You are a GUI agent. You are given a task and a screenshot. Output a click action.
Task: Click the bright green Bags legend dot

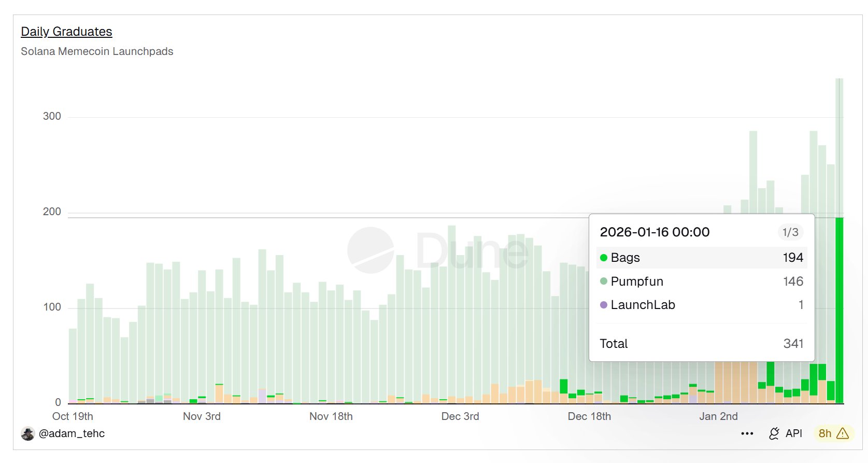603,258
